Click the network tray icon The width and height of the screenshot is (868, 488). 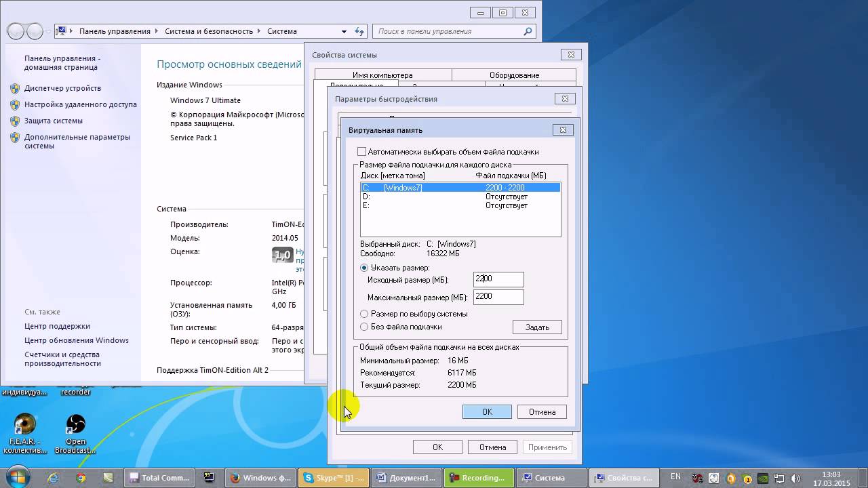pyautogui.click(x=778, y=478)
